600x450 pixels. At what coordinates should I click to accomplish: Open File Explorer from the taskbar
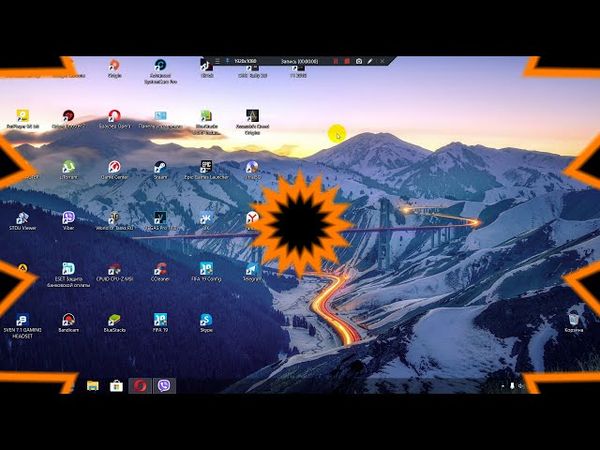click(92, 385)
